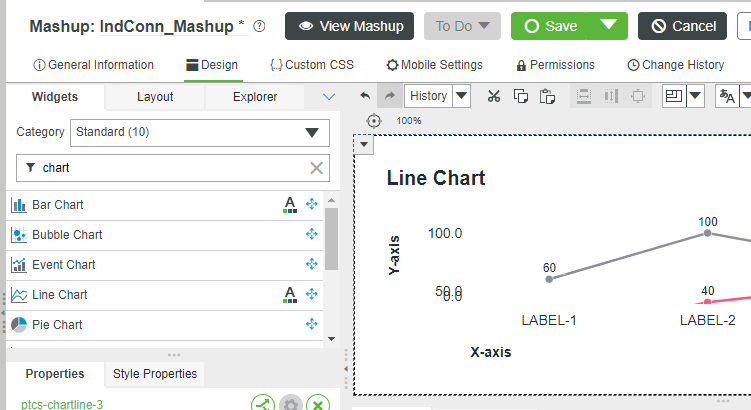
Task: Expand the Save options arrow
Action: click(x=608, y=25)
